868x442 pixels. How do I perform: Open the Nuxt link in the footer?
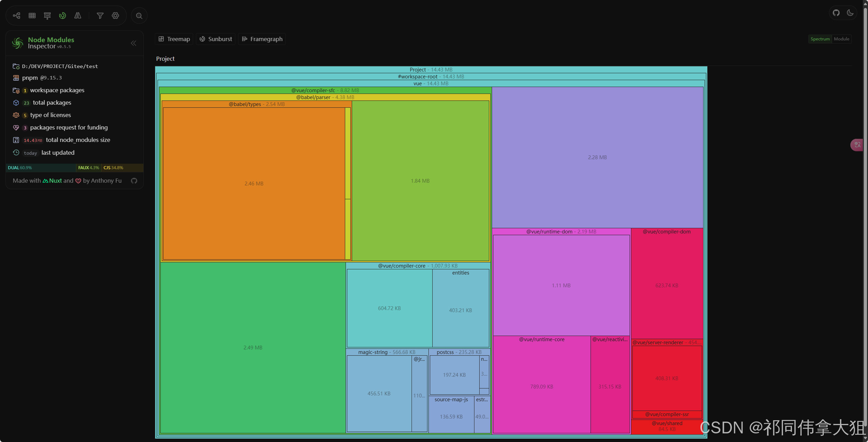[53, 181]
